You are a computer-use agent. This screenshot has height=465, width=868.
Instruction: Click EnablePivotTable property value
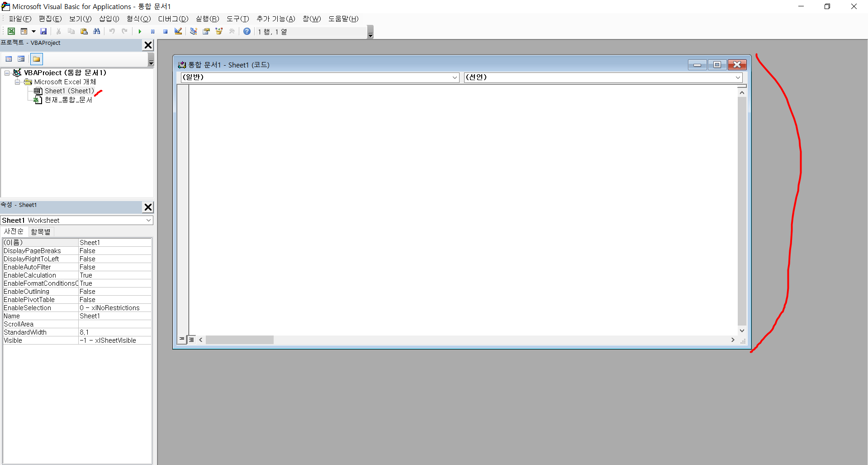click(115, 300)
